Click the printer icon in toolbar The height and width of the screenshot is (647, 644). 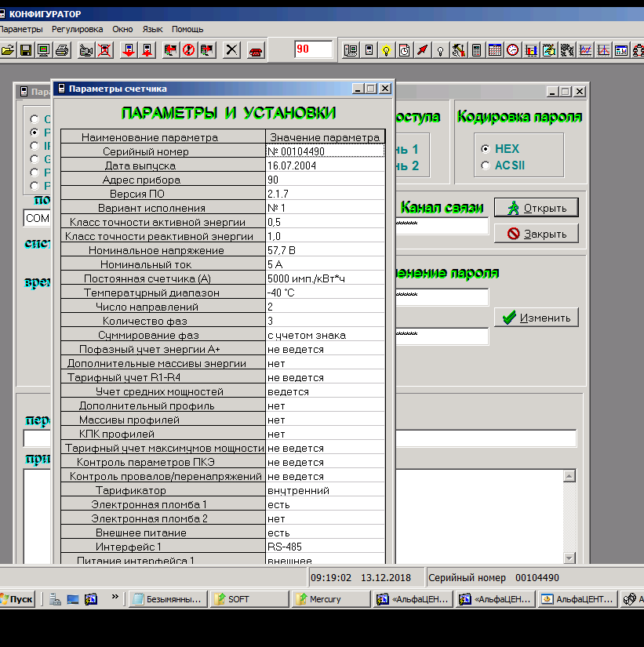(62, 50)
